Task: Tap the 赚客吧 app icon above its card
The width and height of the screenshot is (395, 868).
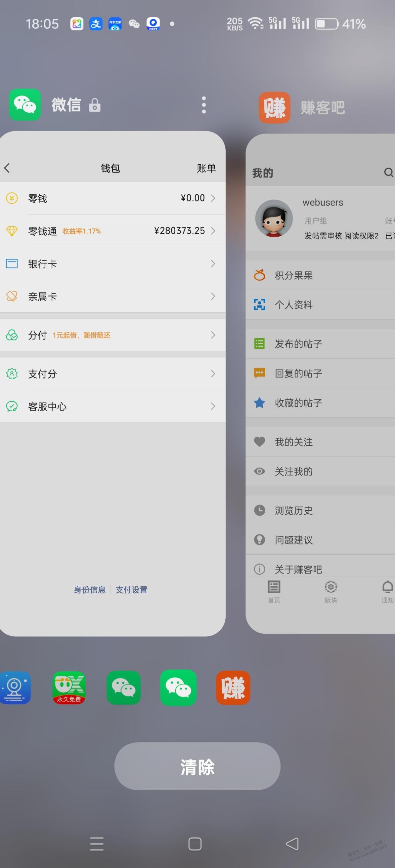Action: click(x=275, y=107)
